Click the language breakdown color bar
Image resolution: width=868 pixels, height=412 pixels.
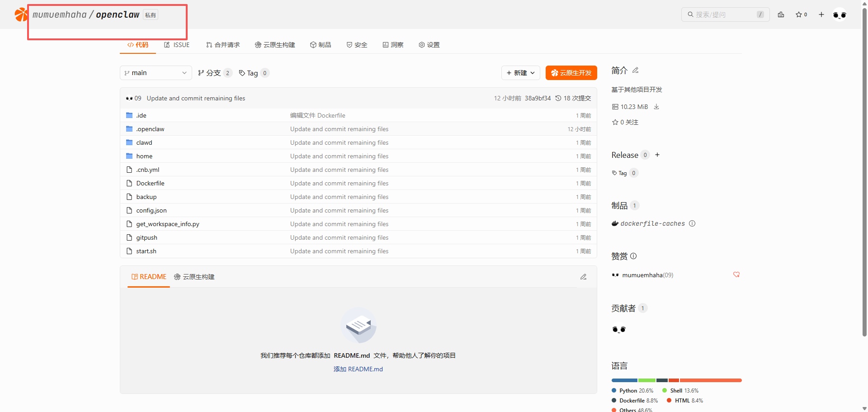tap(676, 380)
